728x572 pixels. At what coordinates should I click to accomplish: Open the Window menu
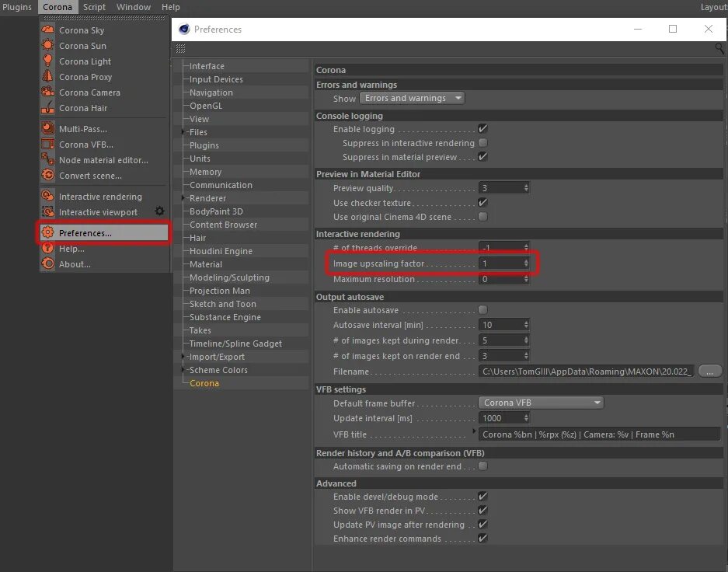click(134, 7)
